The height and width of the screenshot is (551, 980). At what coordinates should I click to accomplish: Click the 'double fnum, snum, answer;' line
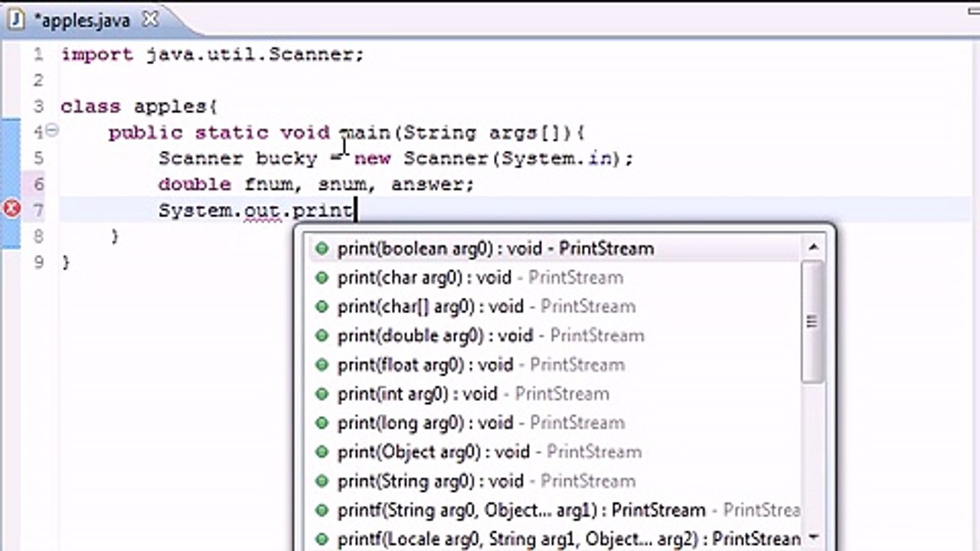[x=316, y=184]
